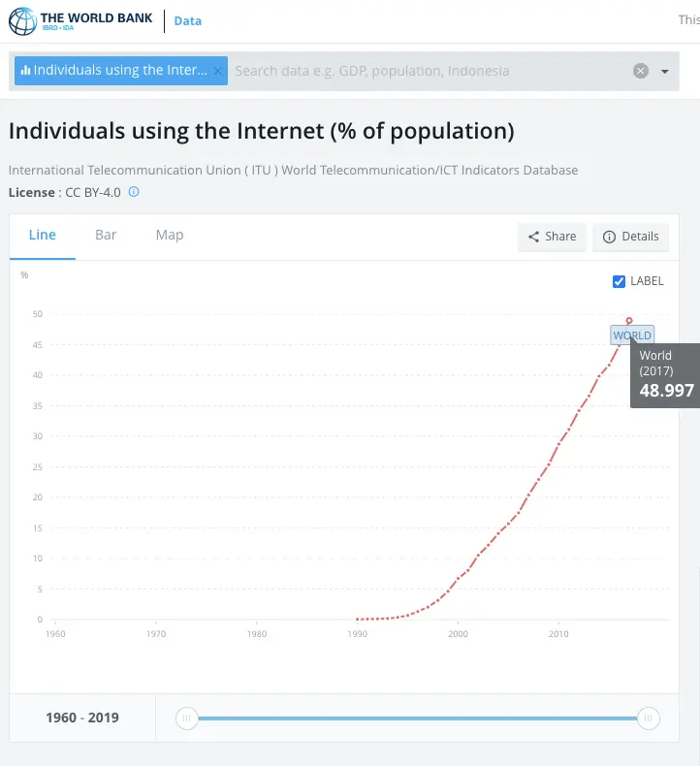Select the Line tab
Image resolution: width=700 pixels, height=766 pixels.
43,236
